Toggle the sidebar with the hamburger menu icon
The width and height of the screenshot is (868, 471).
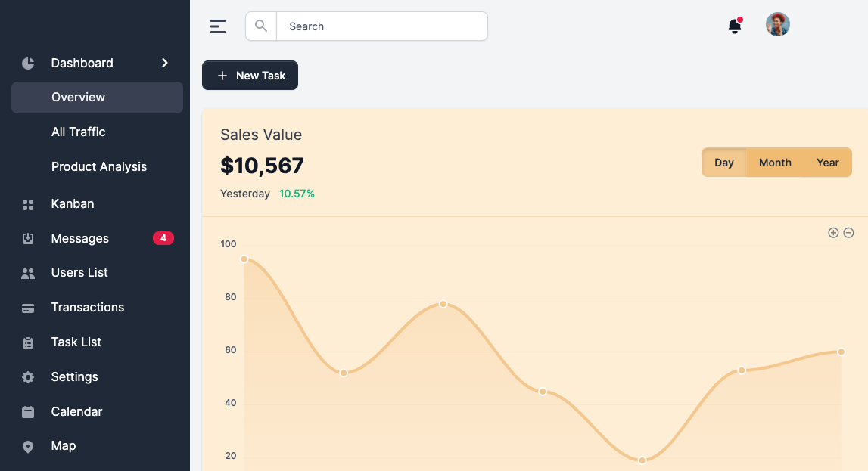[x=218, y=26]
